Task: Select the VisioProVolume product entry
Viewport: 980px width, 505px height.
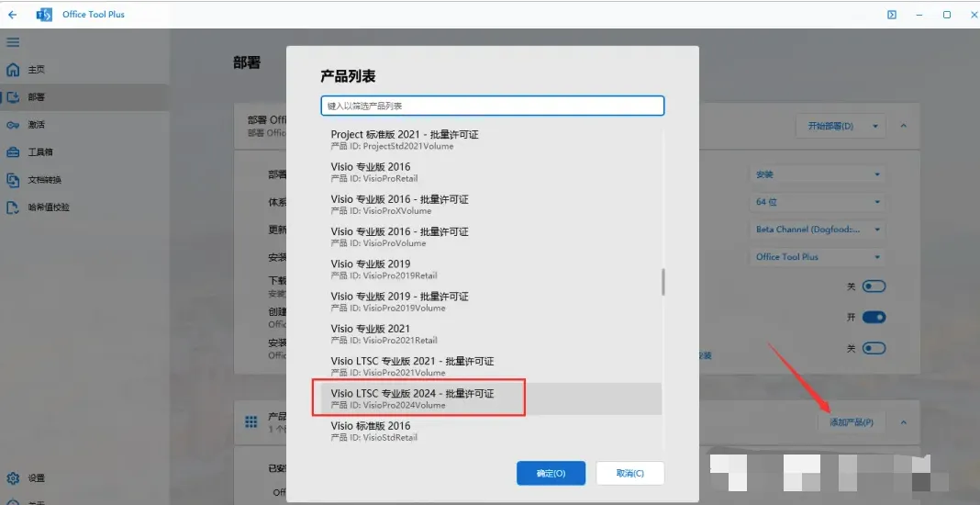Action: [x=491, y=237]
